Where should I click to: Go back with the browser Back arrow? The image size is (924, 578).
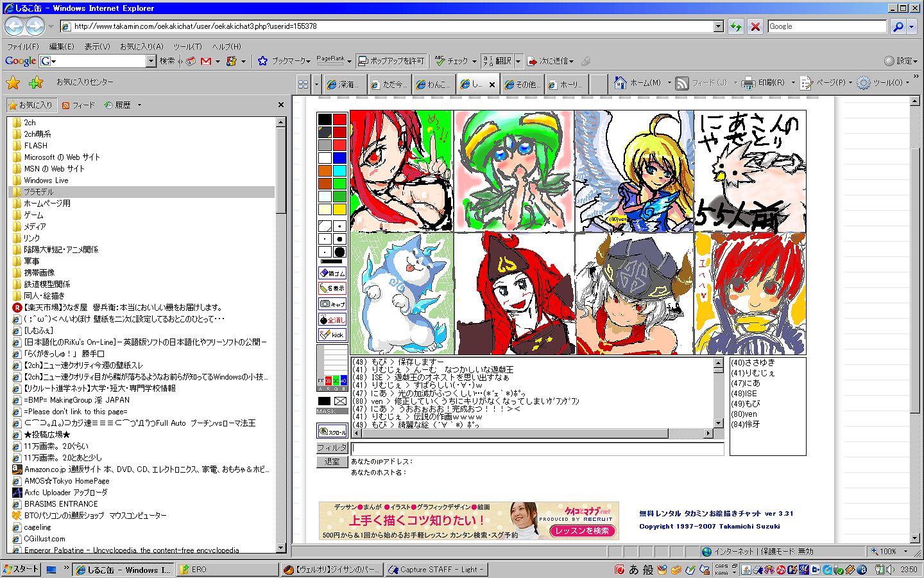[x=14, y=26]
